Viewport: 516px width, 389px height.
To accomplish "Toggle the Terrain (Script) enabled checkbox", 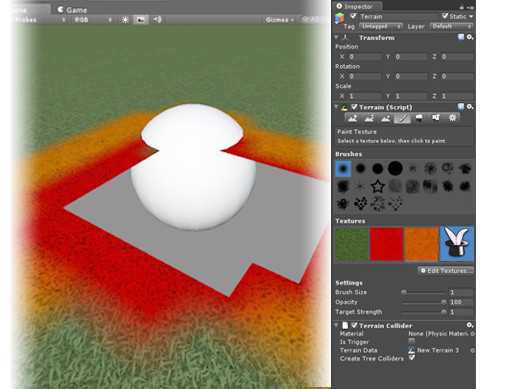I will point(354,107).
